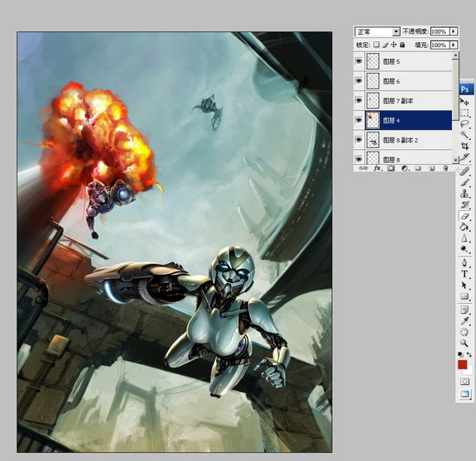Select the Pen tool

(x=464, y=263)
